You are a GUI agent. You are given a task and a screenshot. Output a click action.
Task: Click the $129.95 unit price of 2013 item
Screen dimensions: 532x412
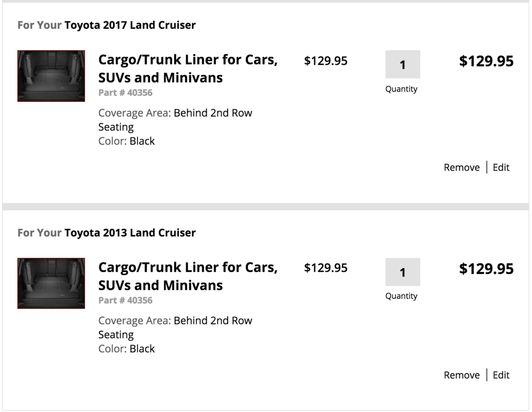326,268
